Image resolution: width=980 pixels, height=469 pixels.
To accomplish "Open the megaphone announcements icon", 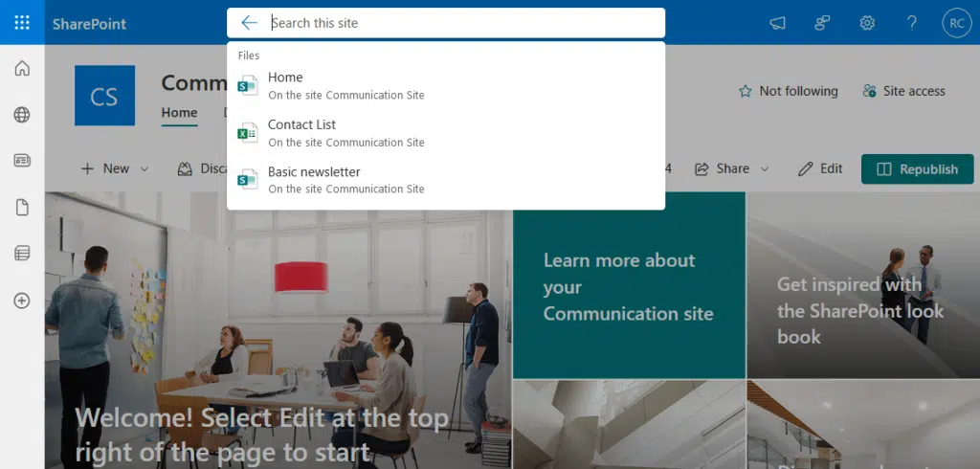I will coord(777,23).
